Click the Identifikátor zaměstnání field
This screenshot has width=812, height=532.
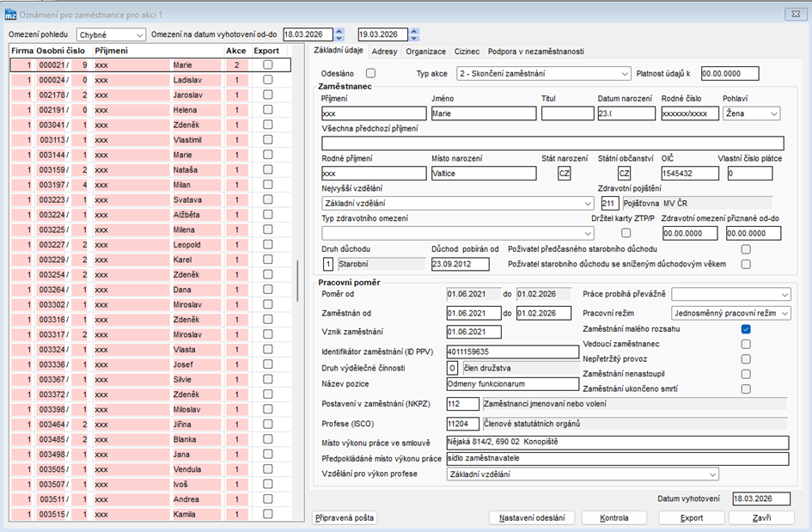513,352
